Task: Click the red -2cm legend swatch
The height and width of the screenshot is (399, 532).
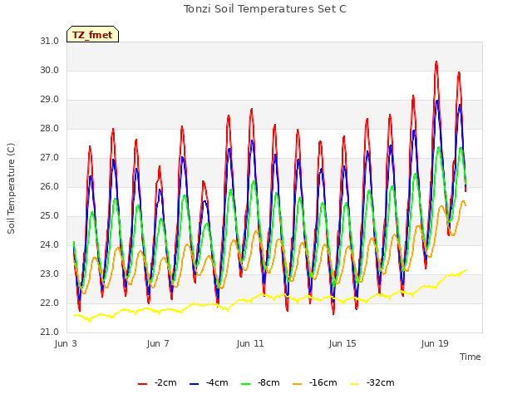Action: (142, 384)
